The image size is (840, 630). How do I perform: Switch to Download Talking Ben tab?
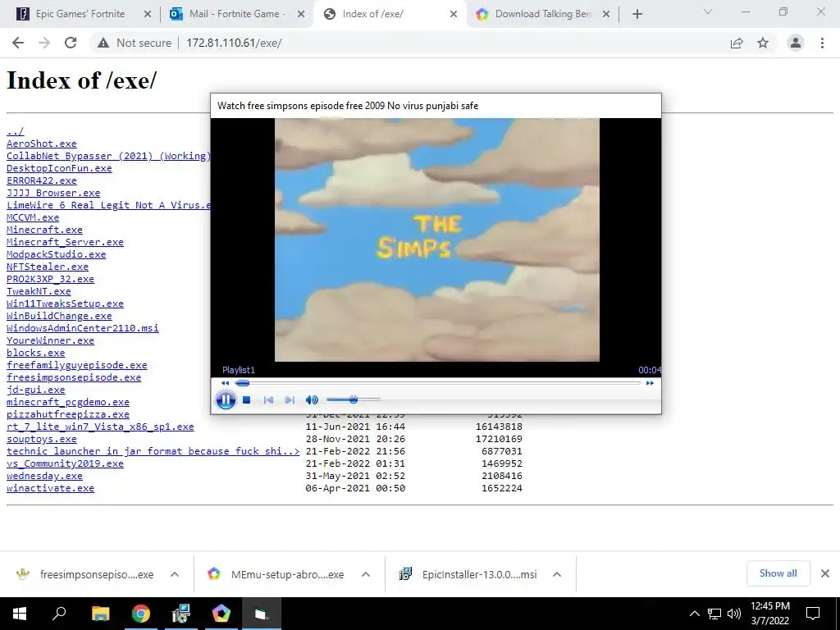[x=543, y=14]
